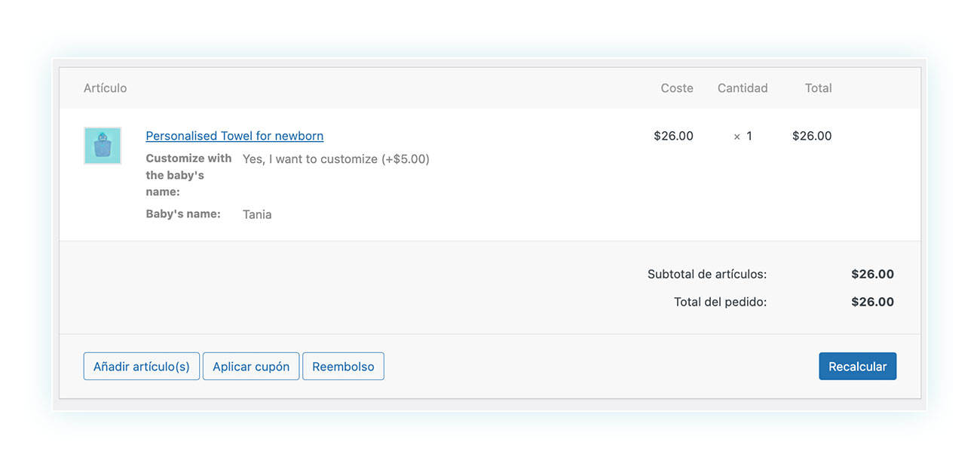Click the Añadir artículo(s) button
Screen dimensions: 980x473
click(142, 367)
